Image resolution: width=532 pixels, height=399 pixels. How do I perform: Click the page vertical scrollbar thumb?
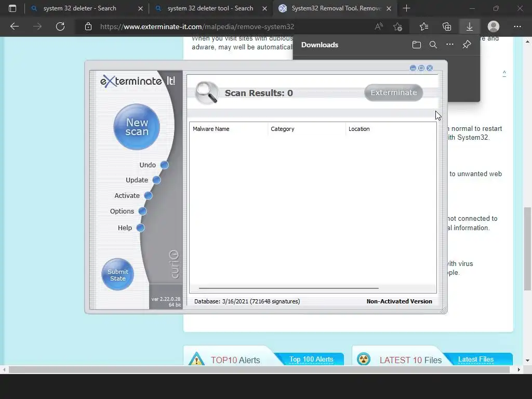point(527,249)
